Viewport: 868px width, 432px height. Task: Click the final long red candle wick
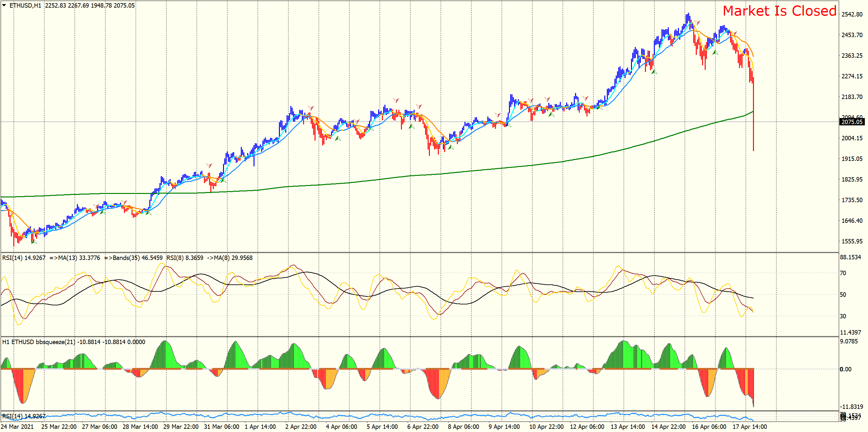(x=753, y=135)
